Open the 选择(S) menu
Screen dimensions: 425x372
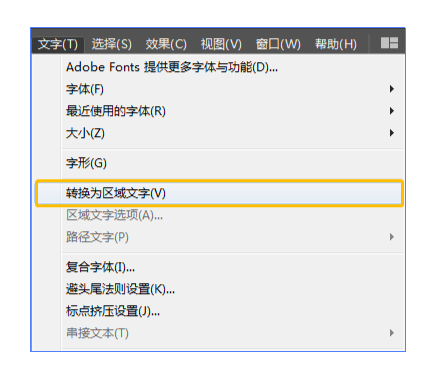click(112, 44)
